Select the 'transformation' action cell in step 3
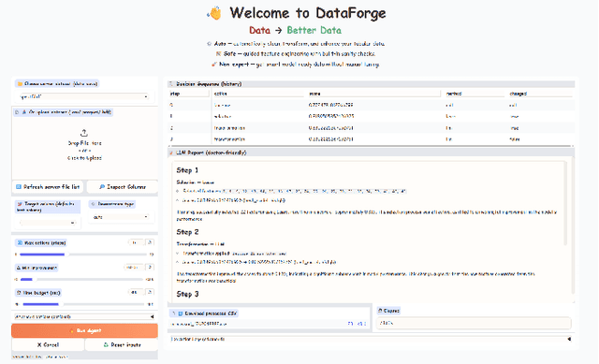 pyautogui.click(x=259, y=139)
